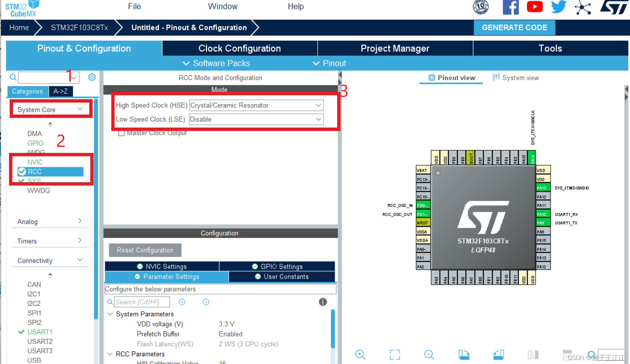Image resolution: width=630 pixels, height=364 pixels.
Task: Click the parameter list vertical scrollbar
Action: tap(332, 329)
